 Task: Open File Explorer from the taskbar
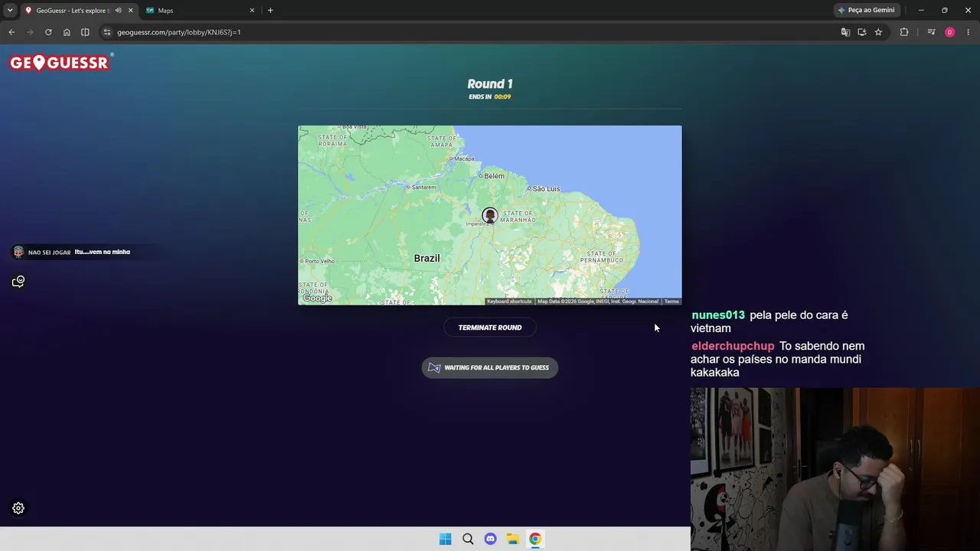point(513,539)
